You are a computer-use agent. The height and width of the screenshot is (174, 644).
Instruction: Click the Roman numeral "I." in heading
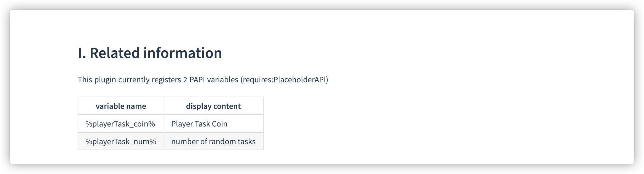point(82,53)
